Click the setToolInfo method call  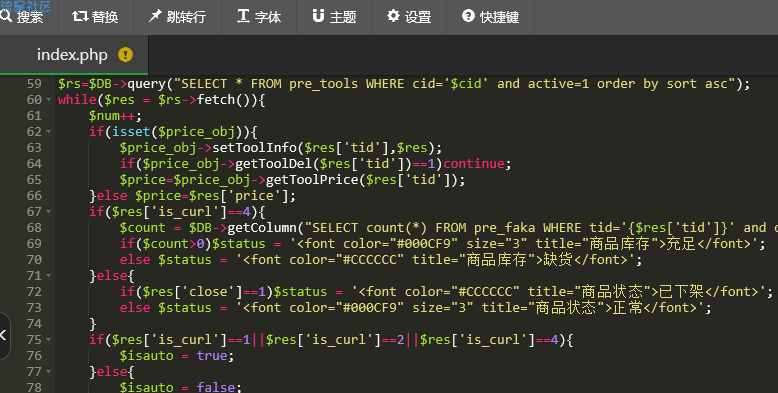(x=255, y=148)
